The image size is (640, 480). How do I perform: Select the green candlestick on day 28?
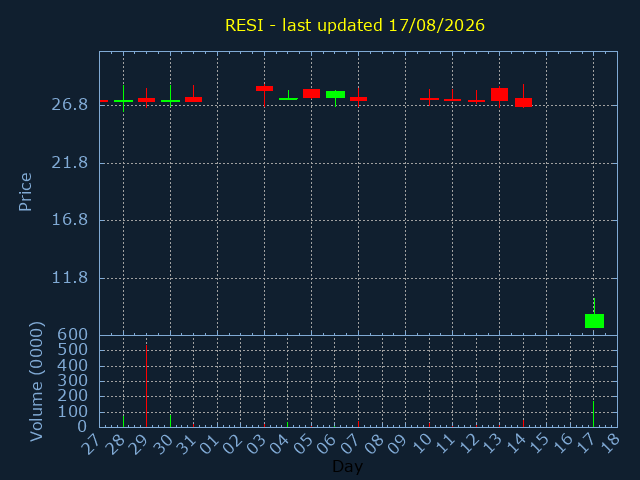[x=123, y=100]
